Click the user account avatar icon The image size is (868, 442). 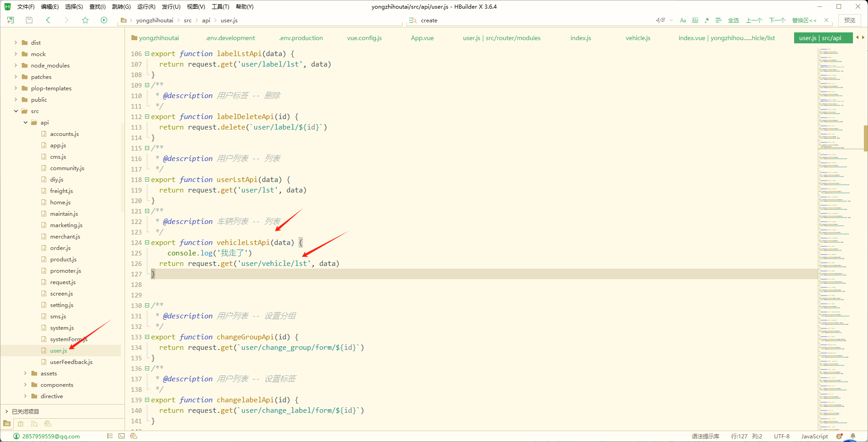(16, 436)
